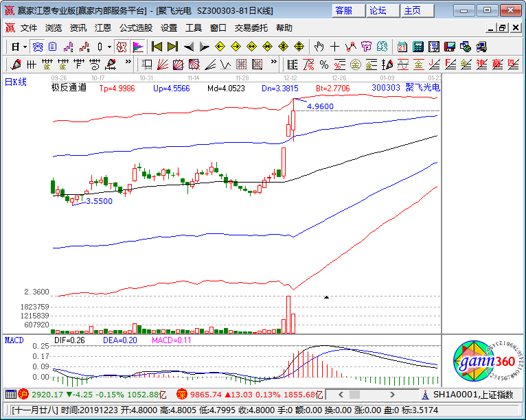The width and height of the screenshot is (526, 420).
Task: Open the period type dropdown arrow (日)
Action: [x=25, y=47]
